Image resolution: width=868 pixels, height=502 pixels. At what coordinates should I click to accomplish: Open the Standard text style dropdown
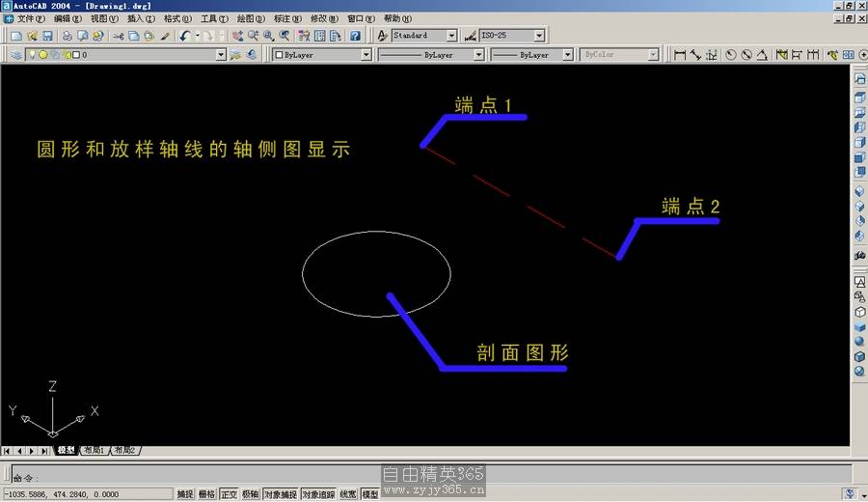click(451, 36)
